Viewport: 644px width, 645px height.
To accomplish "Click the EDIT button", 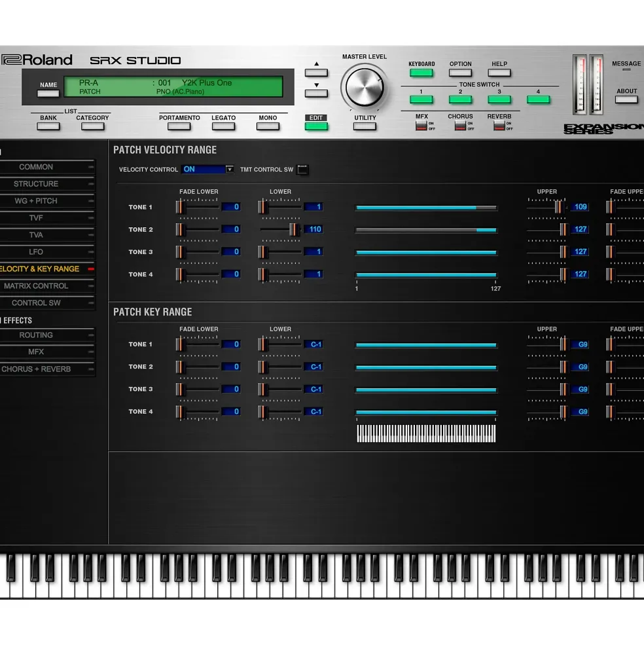I will (316, 126).
